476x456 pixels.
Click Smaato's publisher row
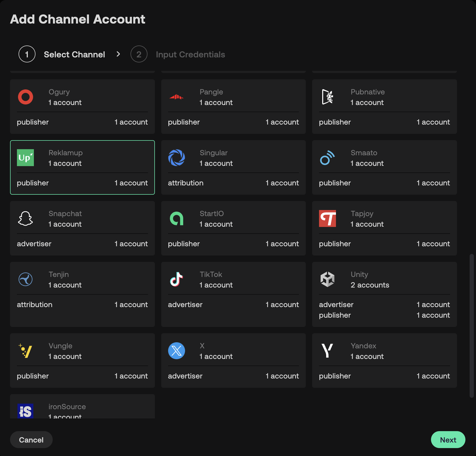click(x=384, y=183)
